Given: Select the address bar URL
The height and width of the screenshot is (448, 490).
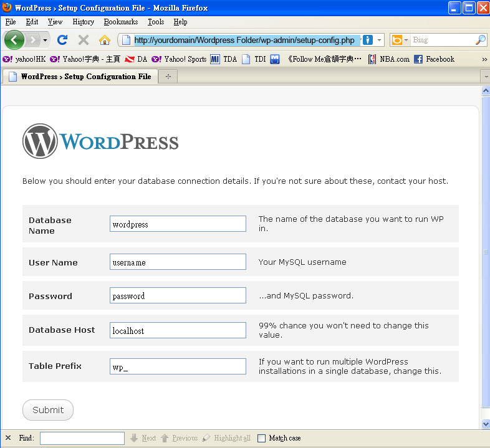Looking at the screenshot, I should [x=244, y=40].
